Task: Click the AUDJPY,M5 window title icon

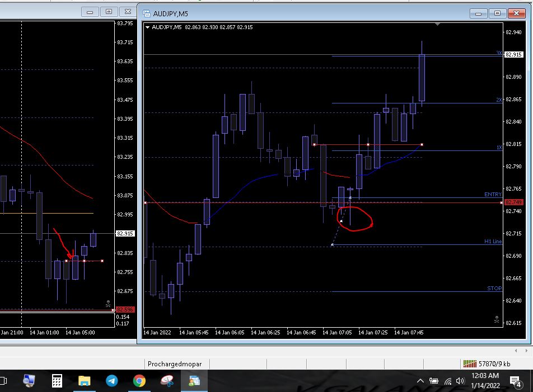Action: pos(147,13)
